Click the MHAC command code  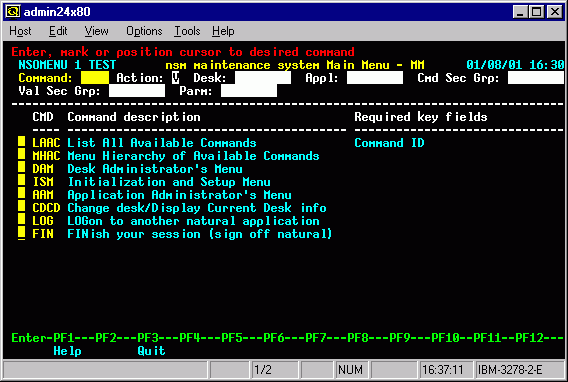click(46, 156)
